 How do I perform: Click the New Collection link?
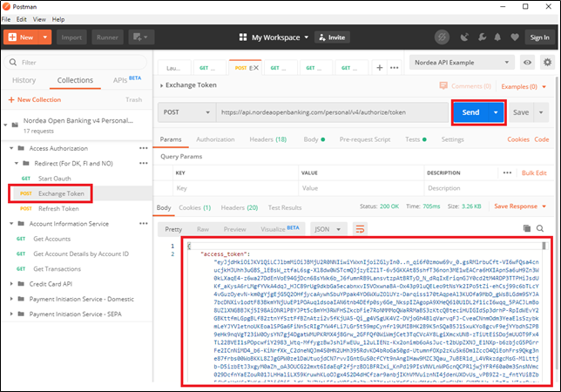[35, 99]
